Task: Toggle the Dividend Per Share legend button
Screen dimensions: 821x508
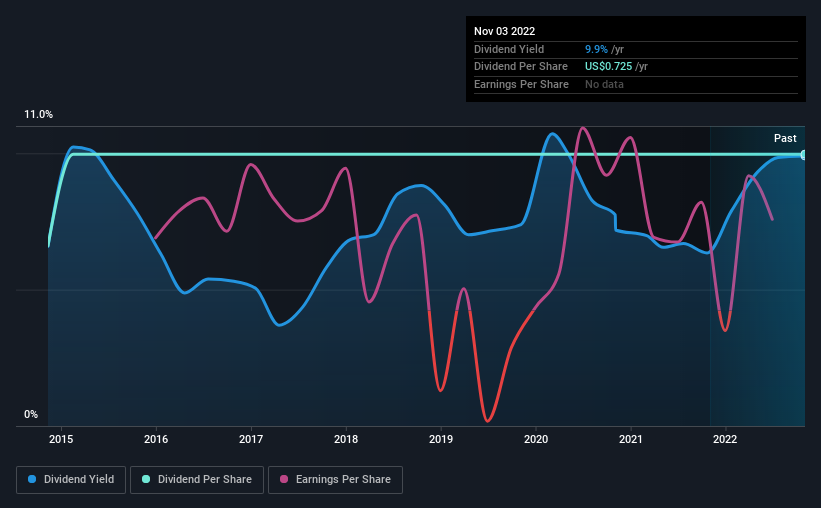Action: pos(197,480)
